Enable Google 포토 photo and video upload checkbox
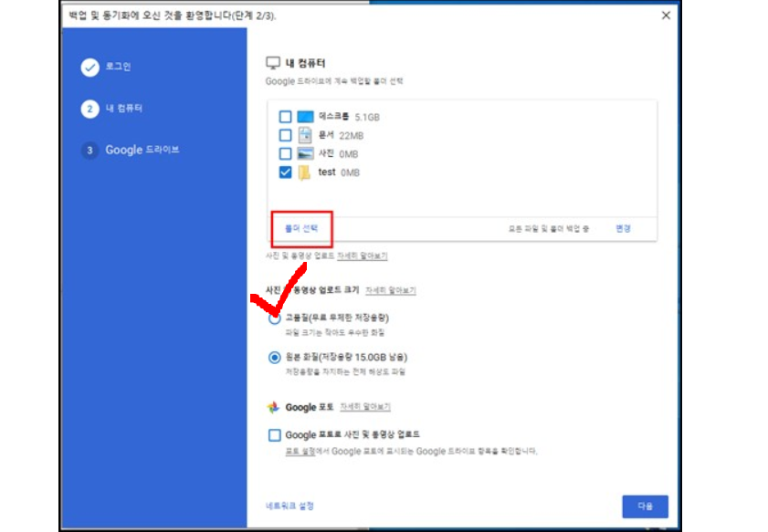This screenshot has width=768, height=532. tap(274, 435)
